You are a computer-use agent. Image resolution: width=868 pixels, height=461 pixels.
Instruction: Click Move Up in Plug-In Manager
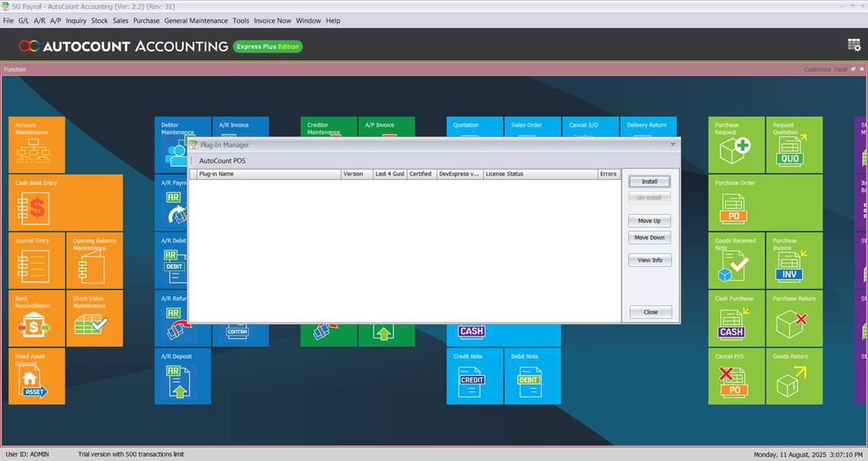coord(650,221)
